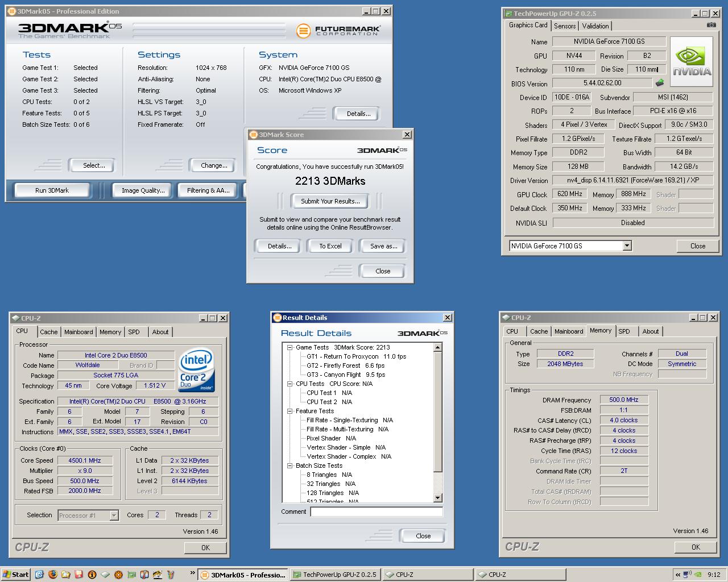The image size is (728, 582).
Task: Click the DRAM Frequency value 500.0 MHz
Action: pos(624,400)
